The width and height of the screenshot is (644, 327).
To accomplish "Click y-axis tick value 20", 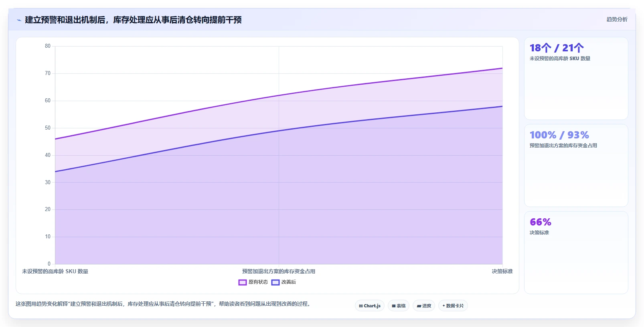I will click(x=48, y=209).
